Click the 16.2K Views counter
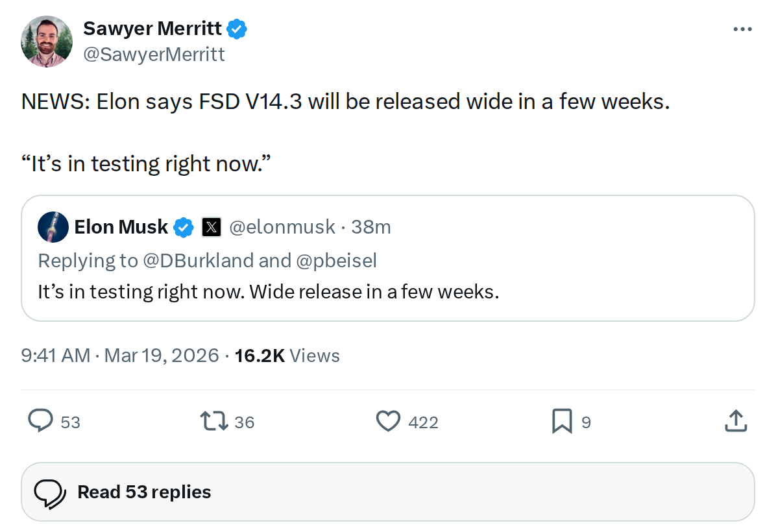Screen dimensions: 776x532 coord(285,356)
